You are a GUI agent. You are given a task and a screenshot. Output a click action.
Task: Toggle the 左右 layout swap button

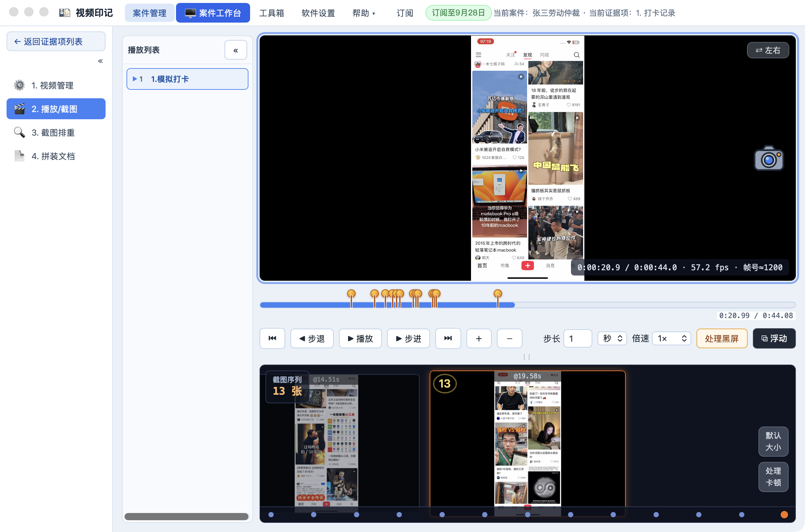click(x=768, y=50)
